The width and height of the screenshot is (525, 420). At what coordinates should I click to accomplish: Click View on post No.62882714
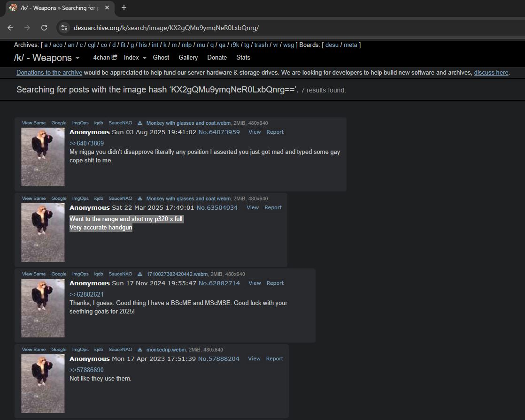point(255,283)
